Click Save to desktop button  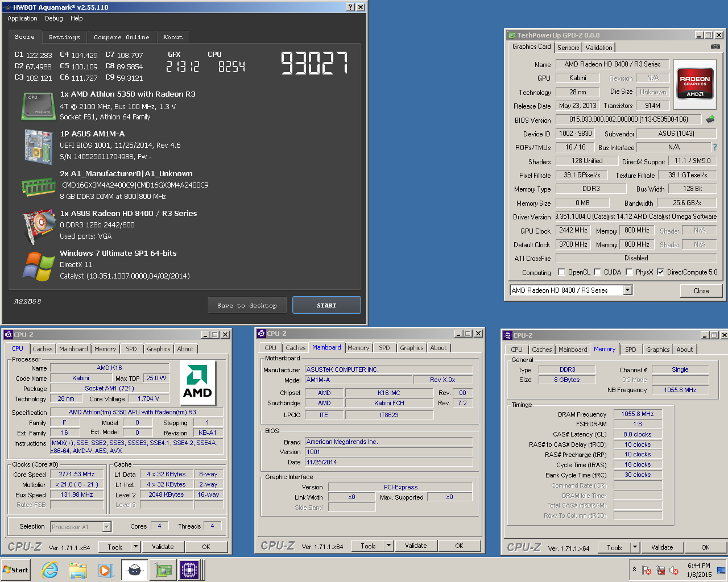pos(247,305)
